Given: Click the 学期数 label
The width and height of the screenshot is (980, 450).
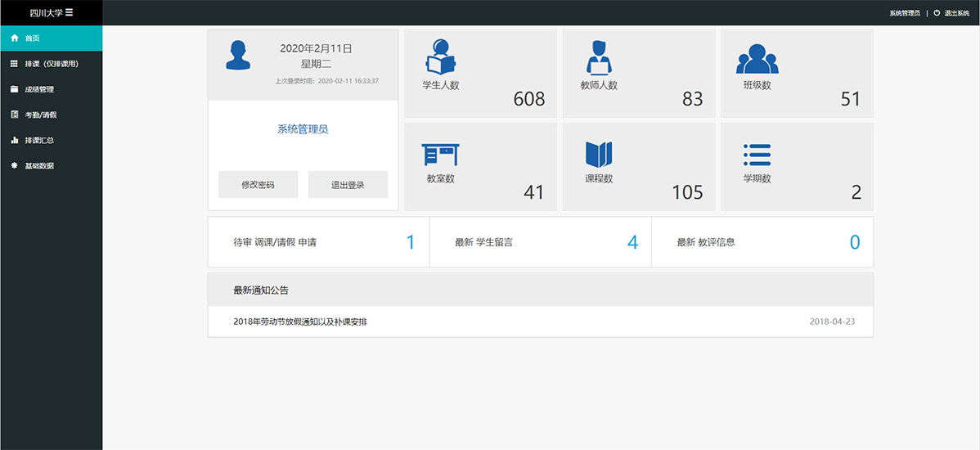Looking at the screenshot, I should [757, 178].
